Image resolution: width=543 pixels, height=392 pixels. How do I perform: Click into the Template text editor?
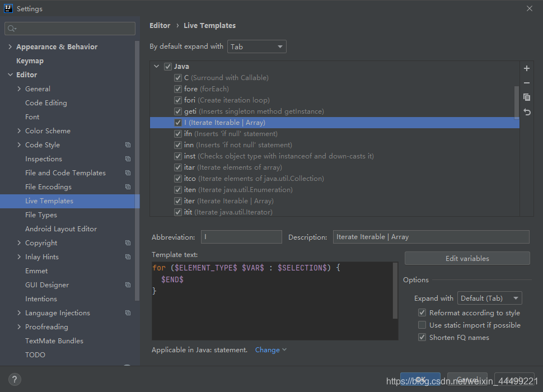(272, 301)
